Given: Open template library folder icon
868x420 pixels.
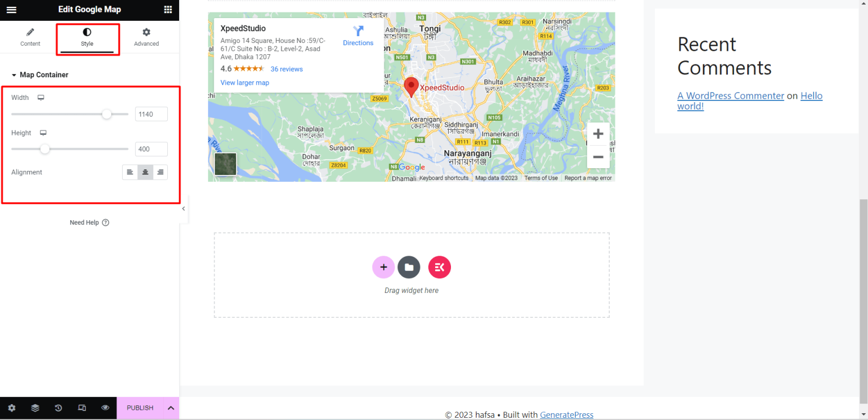Looking at the screenshot, I should [x=409, y=267].
